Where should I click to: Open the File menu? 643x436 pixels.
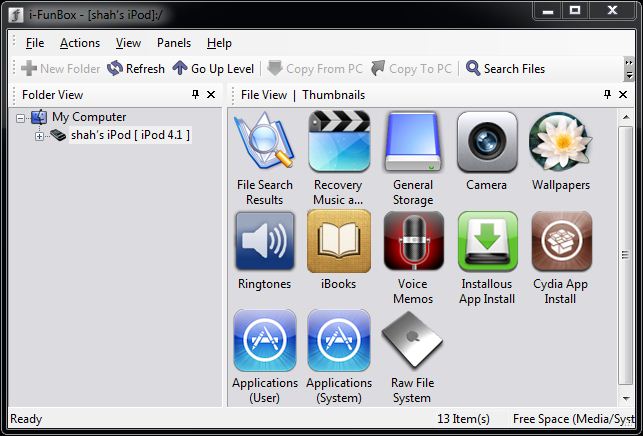(x=35, y=43)
